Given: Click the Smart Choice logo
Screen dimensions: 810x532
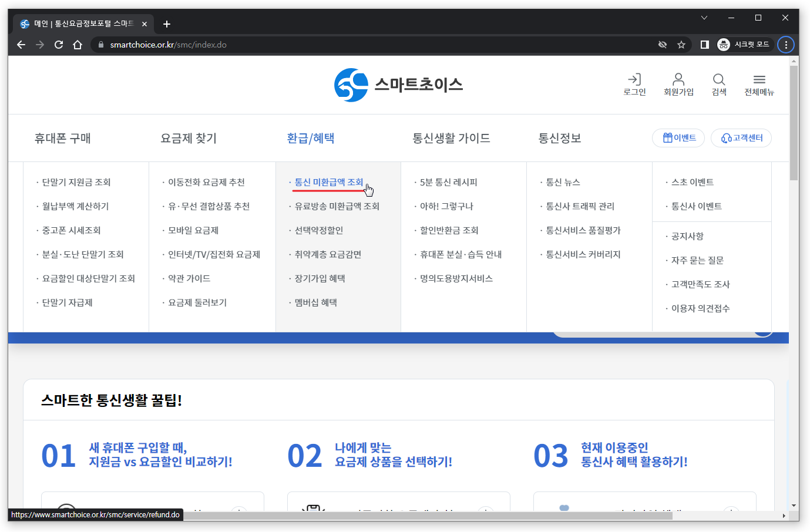Looking at the screenshot, I should point(398,85).
